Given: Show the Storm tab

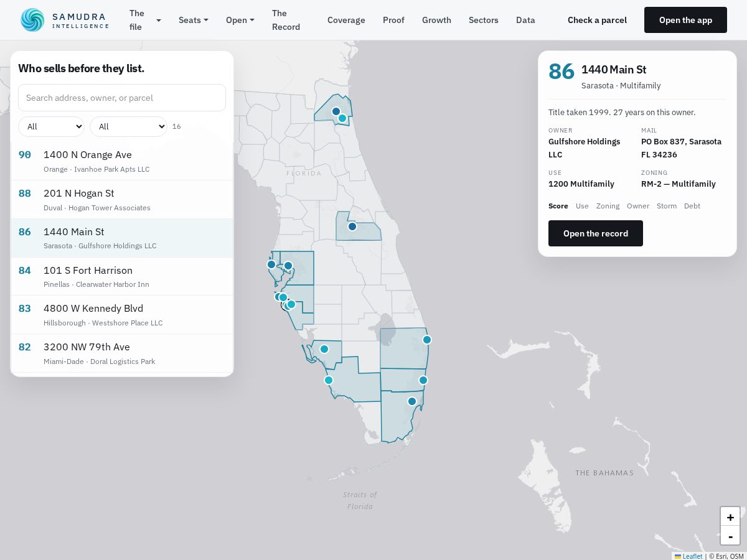Looking at the screenshot, I should pyautogui.click(x=667, y=206).
